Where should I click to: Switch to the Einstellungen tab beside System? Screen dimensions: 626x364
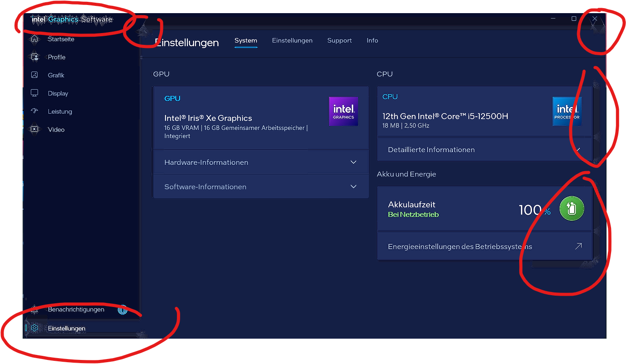292,41
